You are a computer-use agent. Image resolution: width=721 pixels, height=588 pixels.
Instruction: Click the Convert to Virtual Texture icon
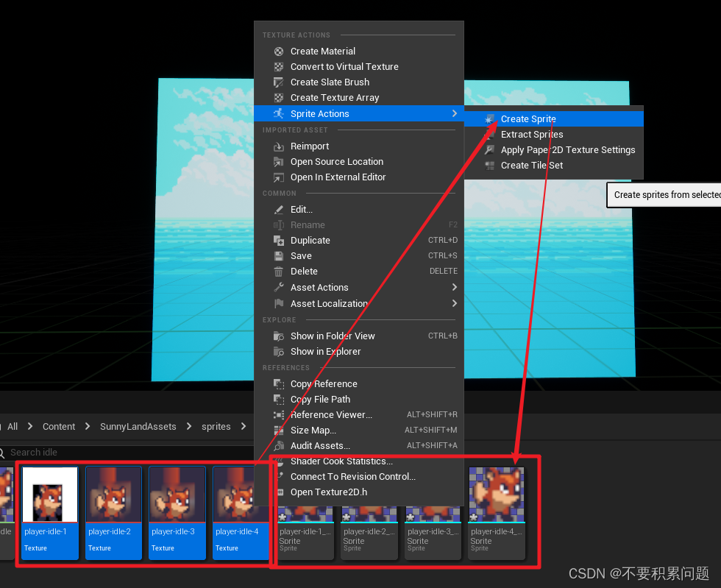coord(279,67)
